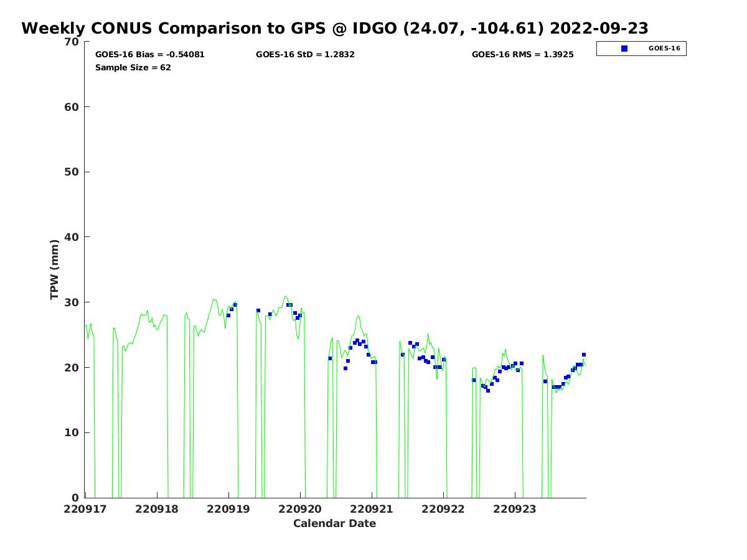This screenshot has width=747, height=560.
Task: Click the Sample Size = 62 label
Action: click(133, 68)
